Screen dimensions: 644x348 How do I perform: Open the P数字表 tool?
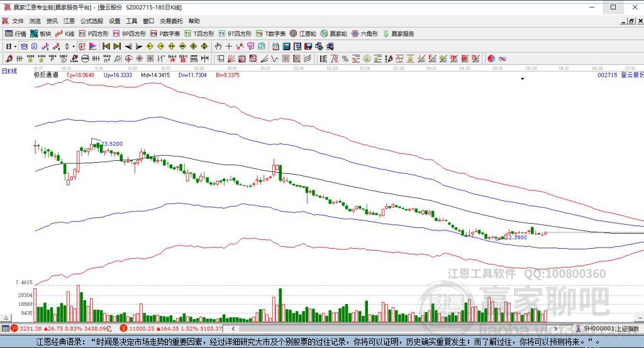coord(165,34)
